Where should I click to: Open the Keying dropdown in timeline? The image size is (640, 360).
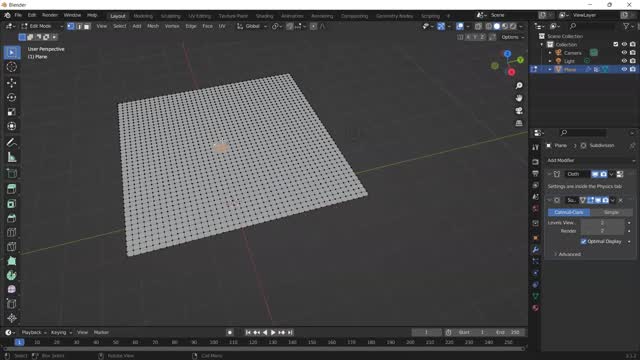(61, 332)
